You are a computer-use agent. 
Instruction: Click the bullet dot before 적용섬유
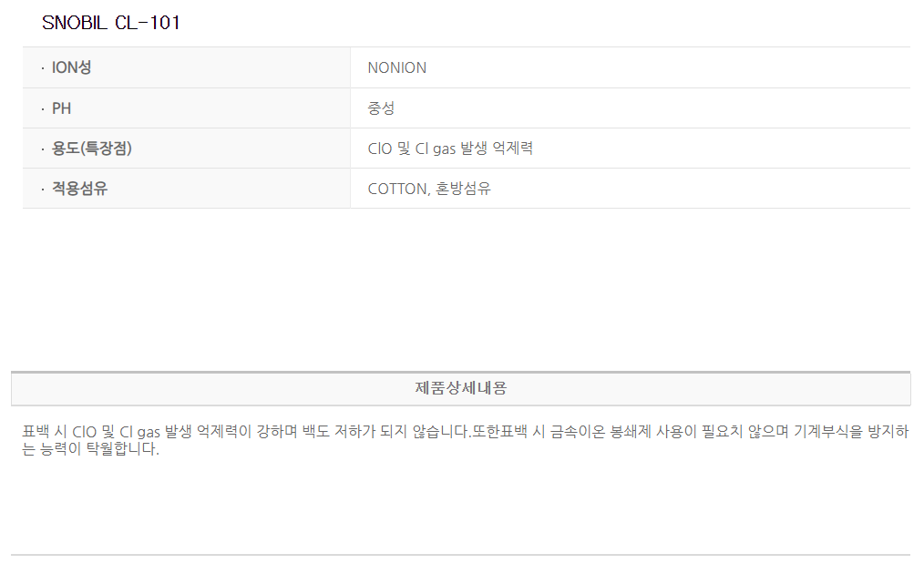[42, 190]
